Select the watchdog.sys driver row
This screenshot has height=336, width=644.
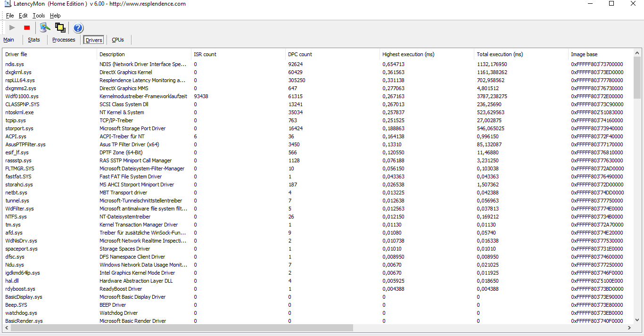[318, 313]
